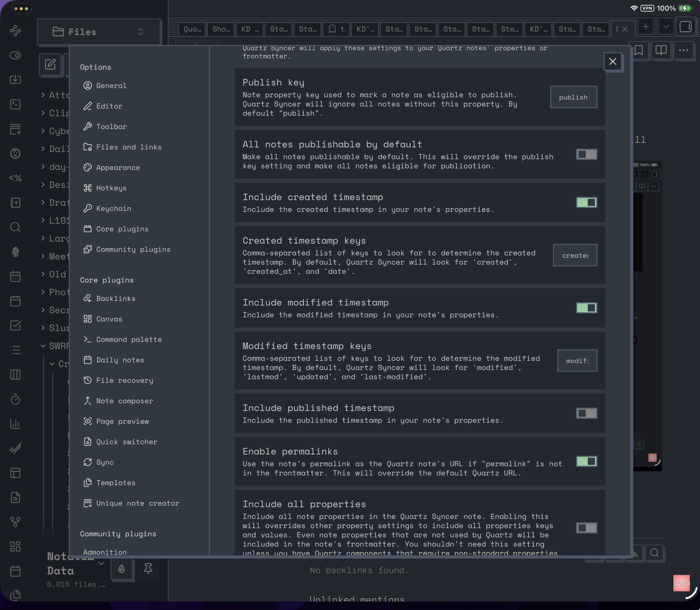This screenshot has width=700, height=610.
Task: Open Hotkeys settings section
Action: [x=111, y=188]
